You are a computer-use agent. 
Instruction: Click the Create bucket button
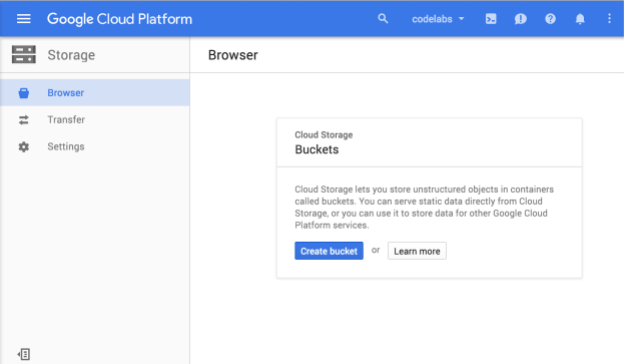tap(329, 251)
